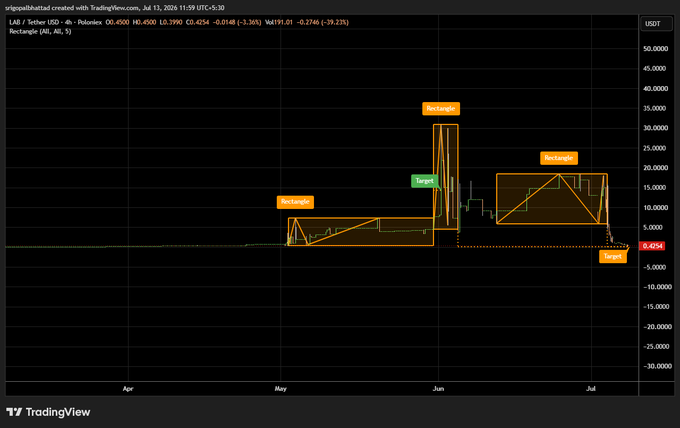Click the May label on the time axis
Screen dimensions: 680x428
click(281, 389)
